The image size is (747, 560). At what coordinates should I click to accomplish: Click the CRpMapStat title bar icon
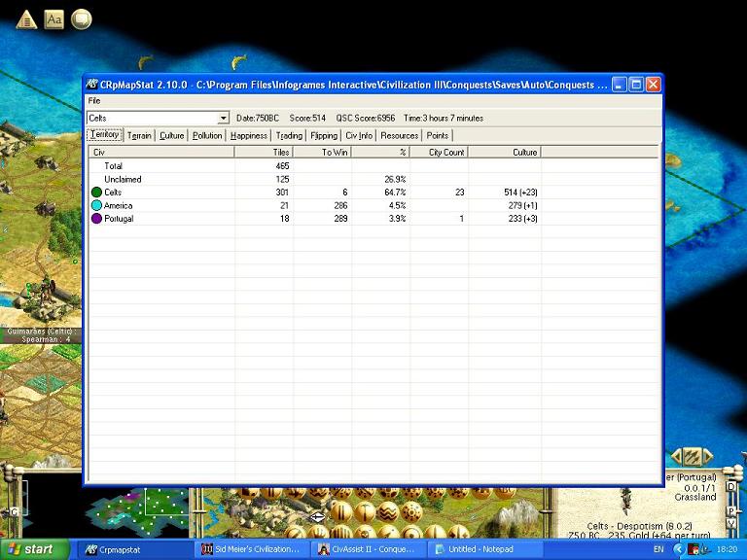coord(91,85)
